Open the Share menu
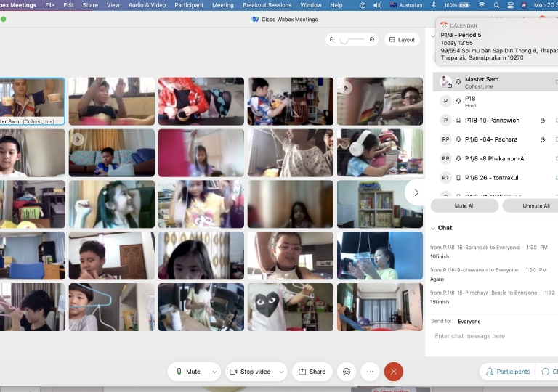558x392 pixels. coord(90,5)
